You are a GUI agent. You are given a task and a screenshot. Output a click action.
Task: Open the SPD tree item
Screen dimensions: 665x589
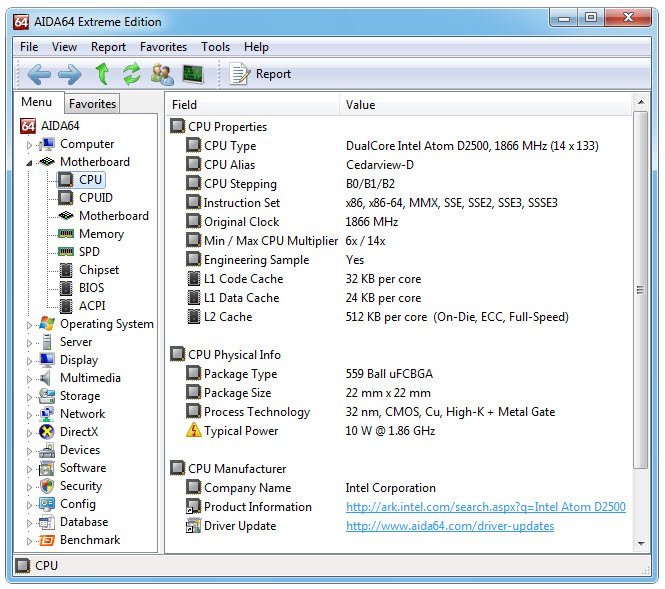point(79,251)
